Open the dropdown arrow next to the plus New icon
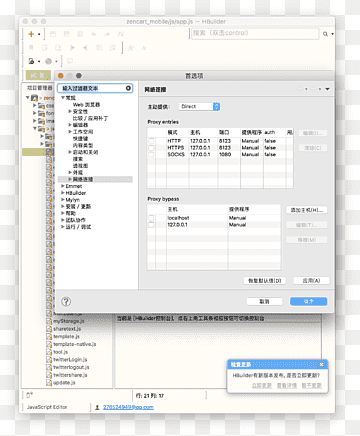The width and height of the screenshot is (360, 436). [x=39, y=34]
